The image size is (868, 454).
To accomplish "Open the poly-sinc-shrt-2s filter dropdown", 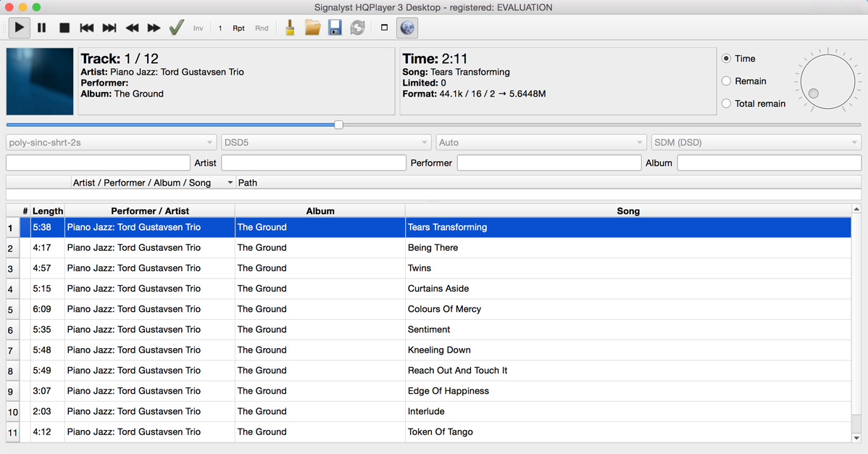I will coord(111,143).
